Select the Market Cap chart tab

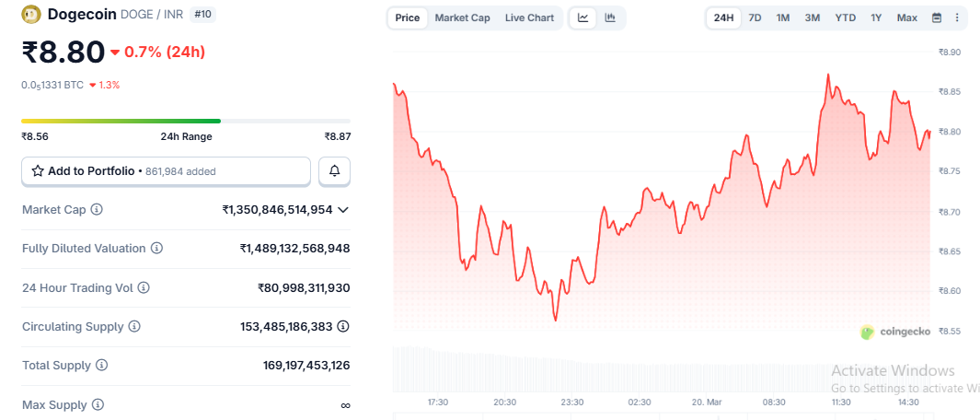(463, 17)
